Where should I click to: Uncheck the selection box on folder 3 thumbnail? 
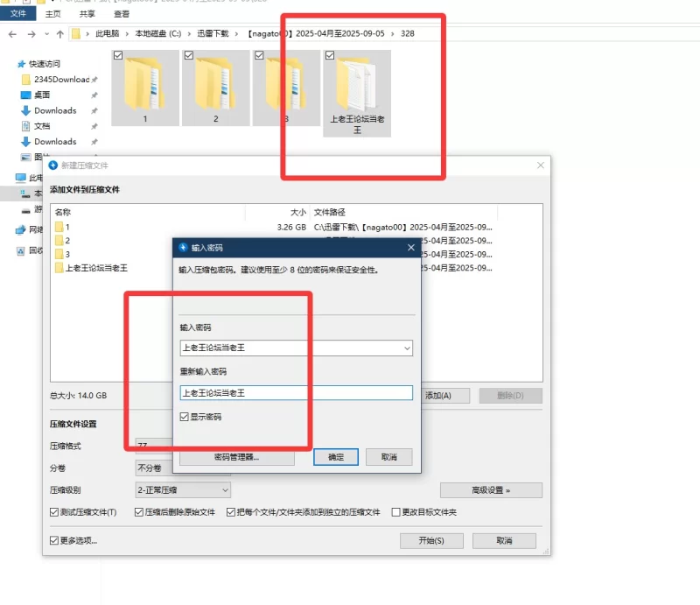point(259,55)
